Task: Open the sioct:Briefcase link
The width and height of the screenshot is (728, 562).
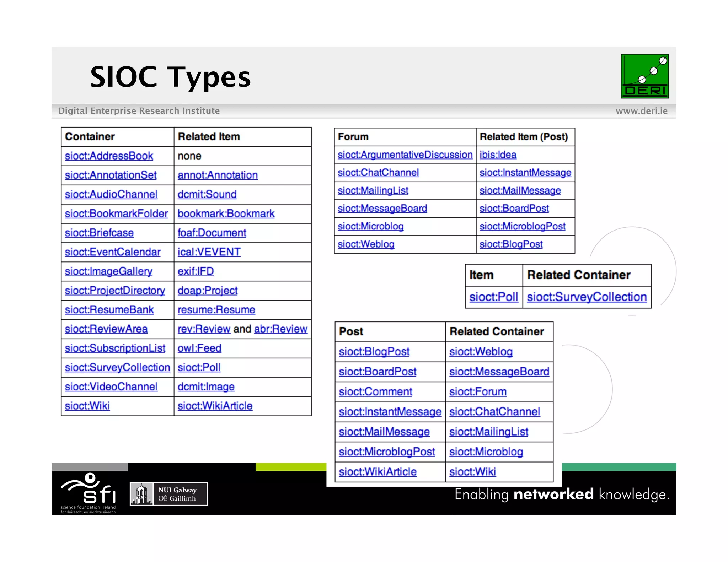Action: click(x=99, y=233)
